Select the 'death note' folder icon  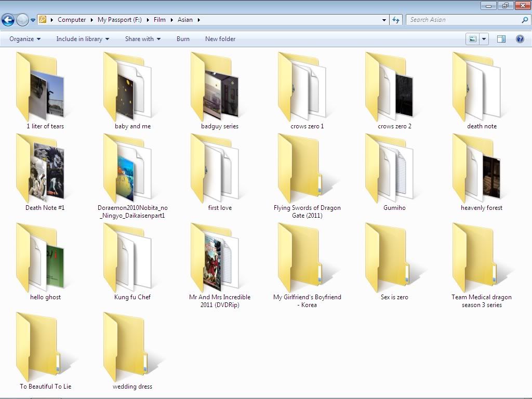click(477, 87)
